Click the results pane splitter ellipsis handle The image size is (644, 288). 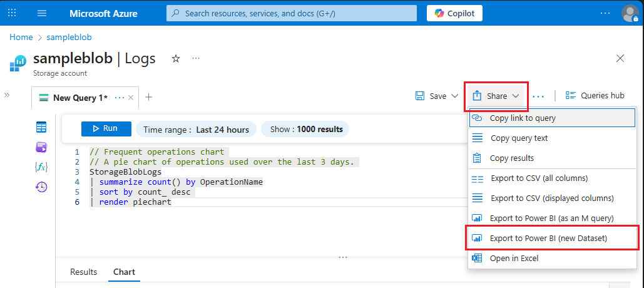tap(342, 257)
